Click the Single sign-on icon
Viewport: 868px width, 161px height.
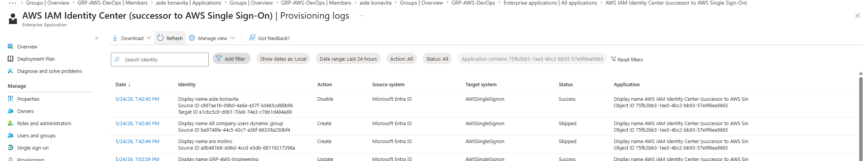[x=10, y=148]
